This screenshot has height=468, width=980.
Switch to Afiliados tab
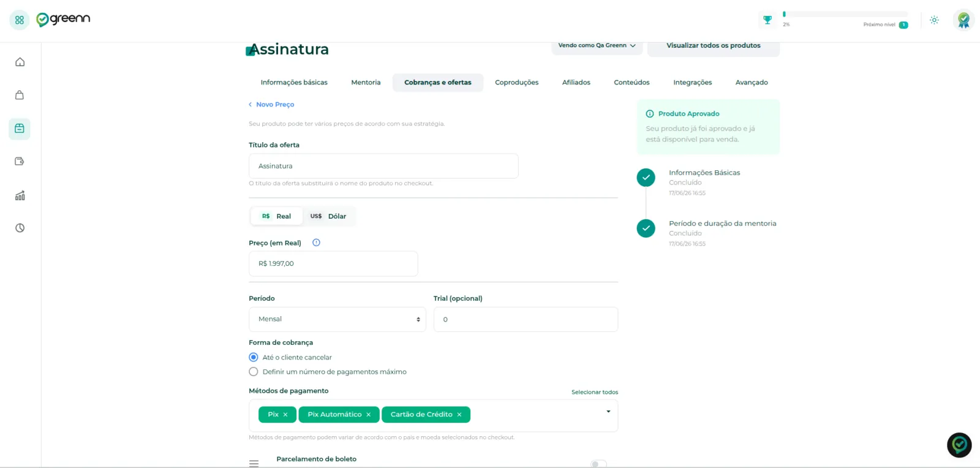point(576,83)
